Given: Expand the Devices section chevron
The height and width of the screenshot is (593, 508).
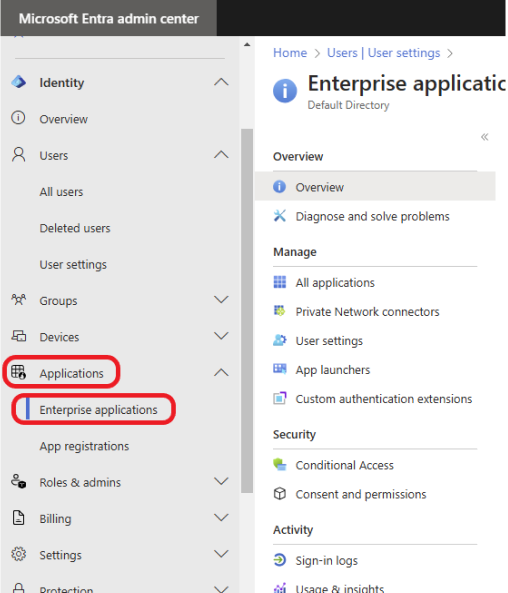Looking at the screenshot, I should pyautogui.click(x=221, y=336).
